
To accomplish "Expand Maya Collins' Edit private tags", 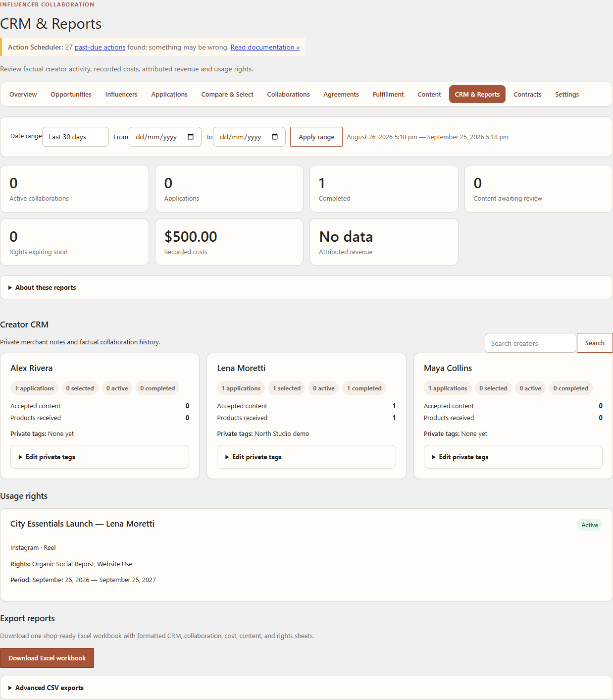I will [x=513, y=457].
